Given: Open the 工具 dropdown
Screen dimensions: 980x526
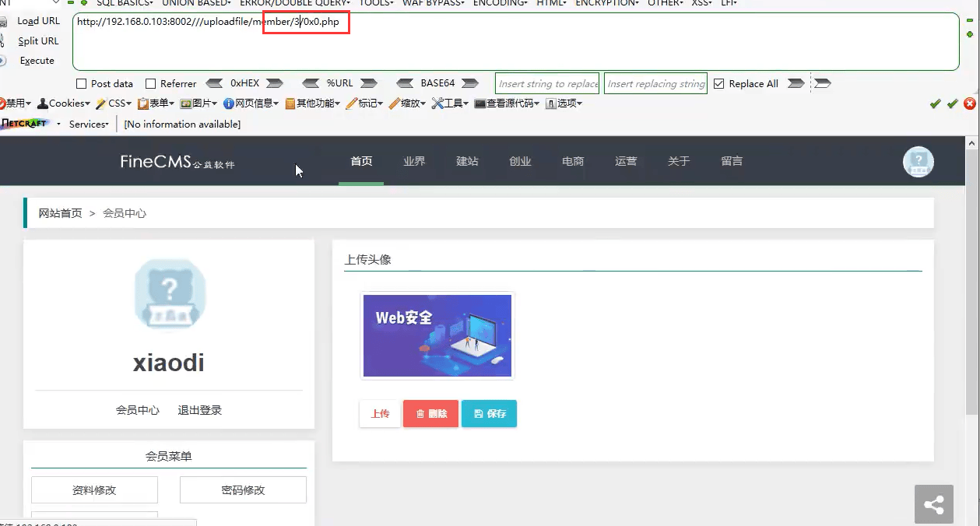Looking at the screenshot, I should pyautogui.click(x=451, y=103).
